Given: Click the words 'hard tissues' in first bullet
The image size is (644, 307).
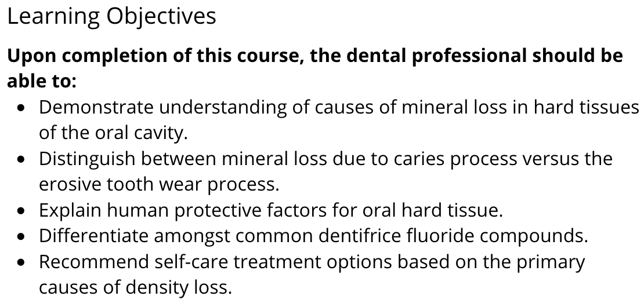Looking at the screenshot, I should 586,107.
